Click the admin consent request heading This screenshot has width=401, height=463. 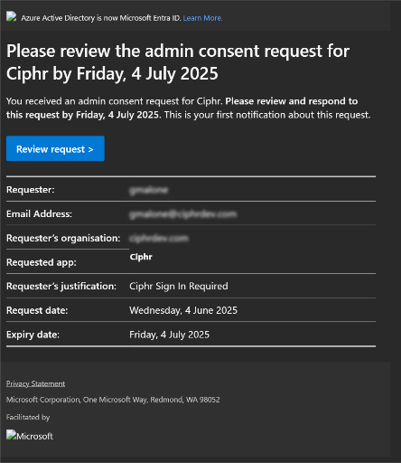pos(178,62)
